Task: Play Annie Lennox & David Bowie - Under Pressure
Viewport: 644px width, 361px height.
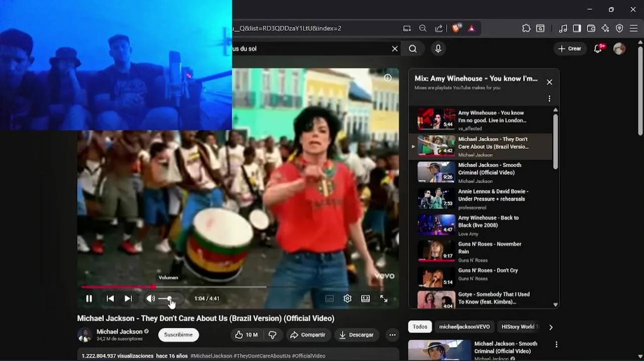Action: 480,199
